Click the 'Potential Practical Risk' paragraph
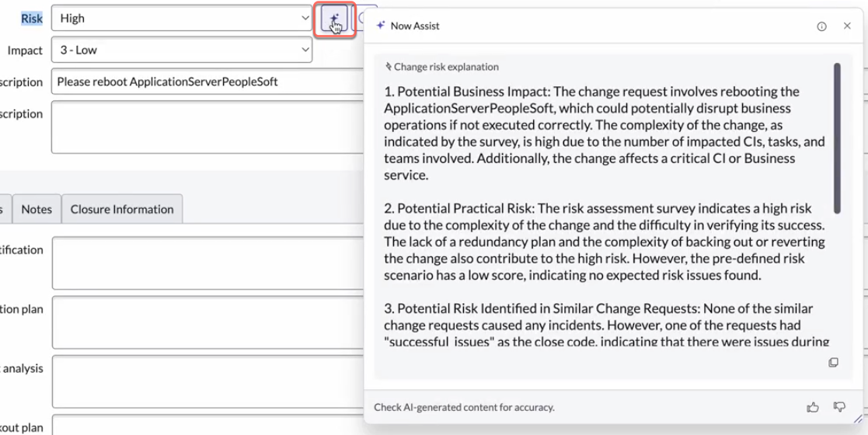This screenshot has height=435, width=868. (x=605, y=242)
